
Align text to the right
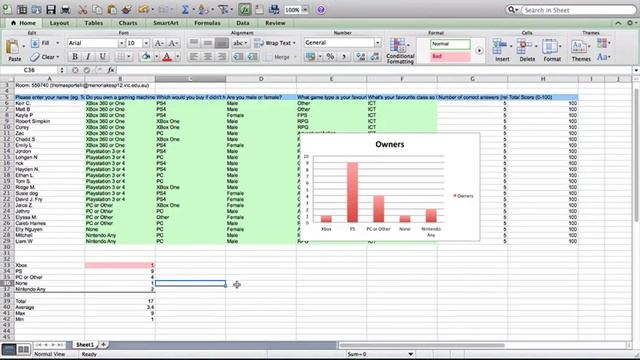tap(222, 56)
